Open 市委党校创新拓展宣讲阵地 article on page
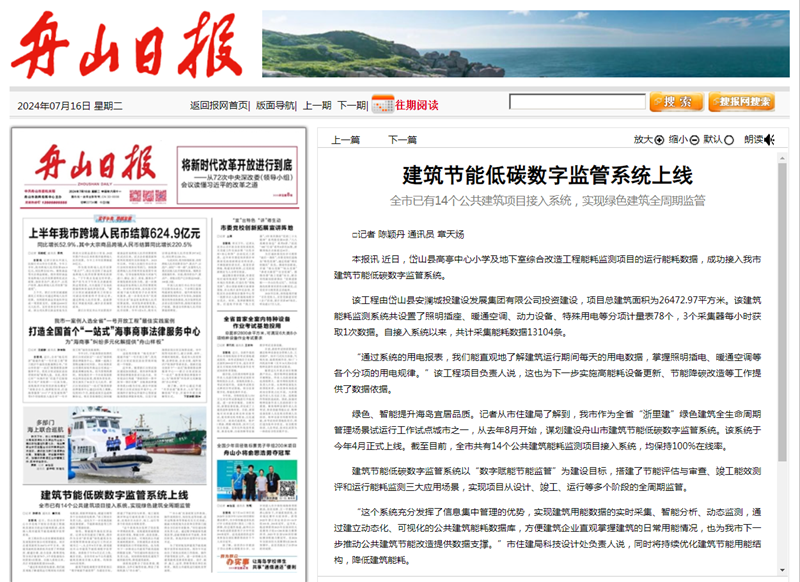This screenshot has width=800, height=582. [257, 227]
